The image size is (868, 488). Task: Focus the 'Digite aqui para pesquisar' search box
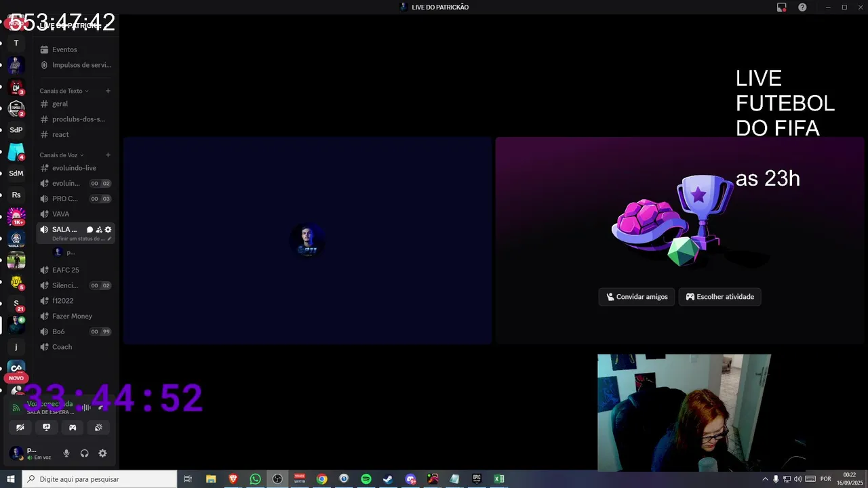99,479
